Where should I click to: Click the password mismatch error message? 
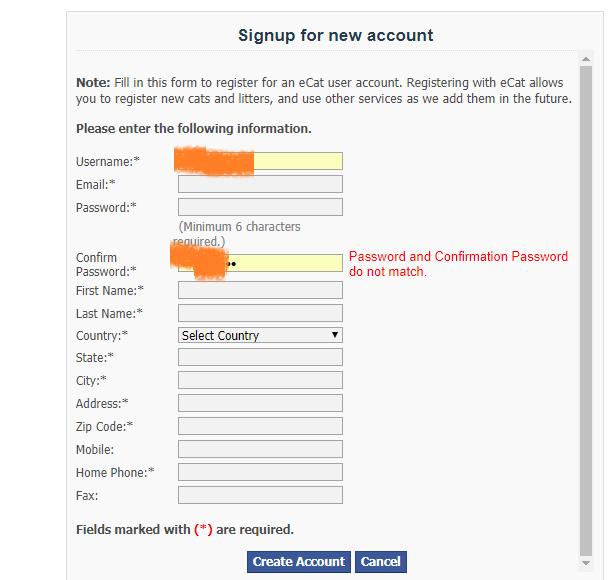click(x=458, y=264)
